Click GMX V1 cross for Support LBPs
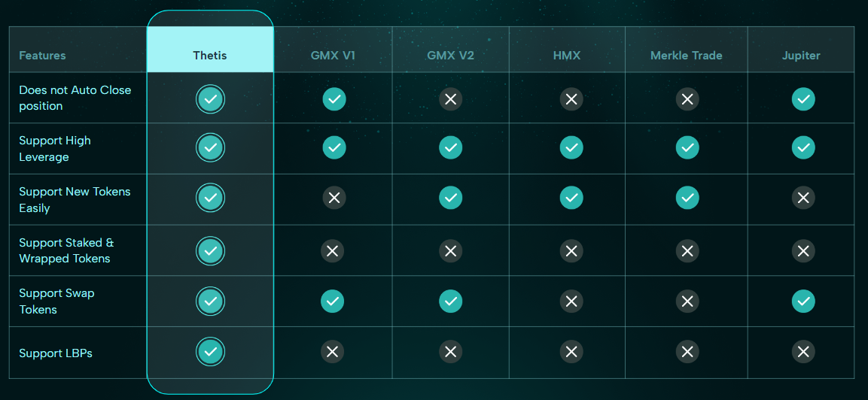The width and height of the screenshot is (868, 400). tap(333, 351)
